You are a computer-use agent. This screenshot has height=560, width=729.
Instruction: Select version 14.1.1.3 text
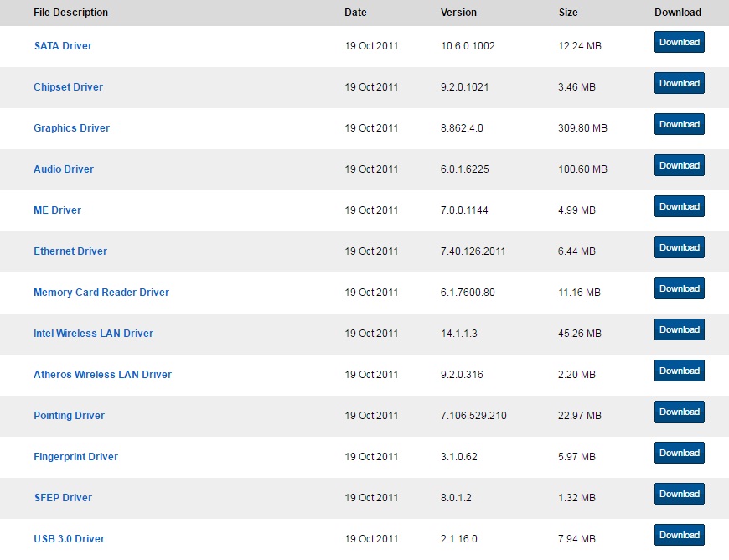459,334
